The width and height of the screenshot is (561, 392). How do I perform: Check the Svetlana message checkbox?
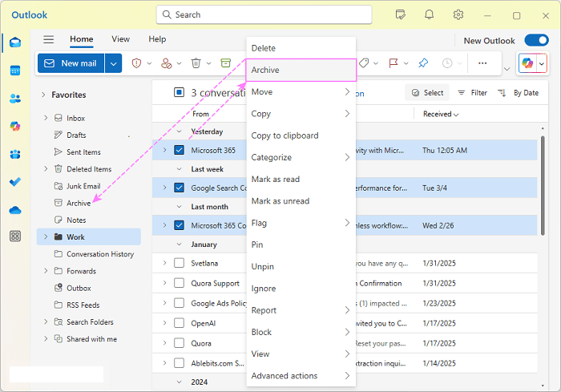(x=179, y=263)
